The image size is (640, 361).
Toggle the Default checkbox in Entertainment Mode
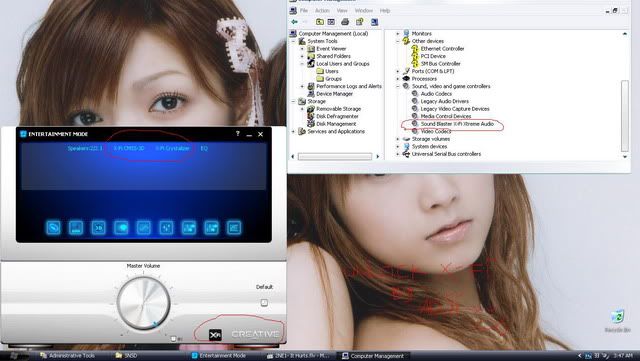(264, 303)
